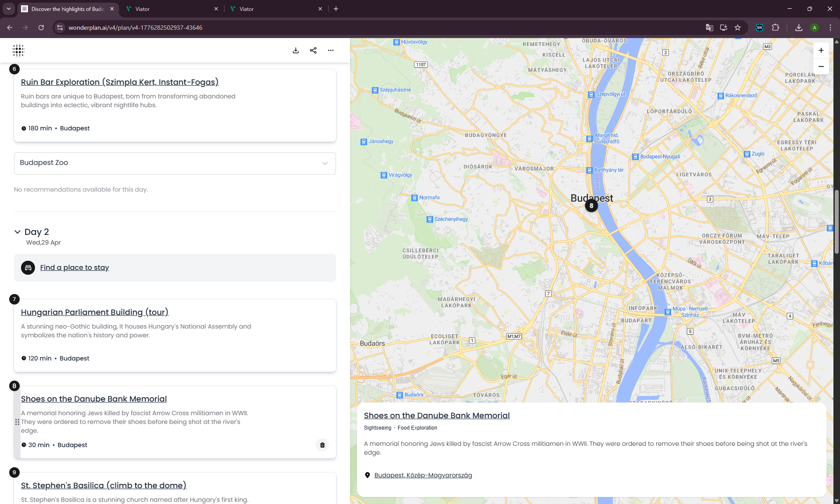This screenshot has width=840, height=504.
Task: Delete Shoes on the Danube activity via the trash icon
Action: coord(322,445)
